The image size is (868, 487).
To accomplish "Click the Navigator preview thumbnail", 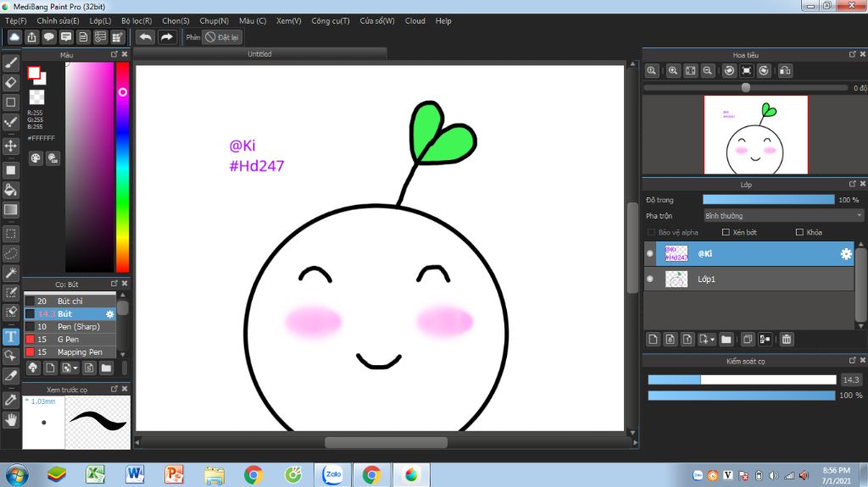I will click(755, 135).
